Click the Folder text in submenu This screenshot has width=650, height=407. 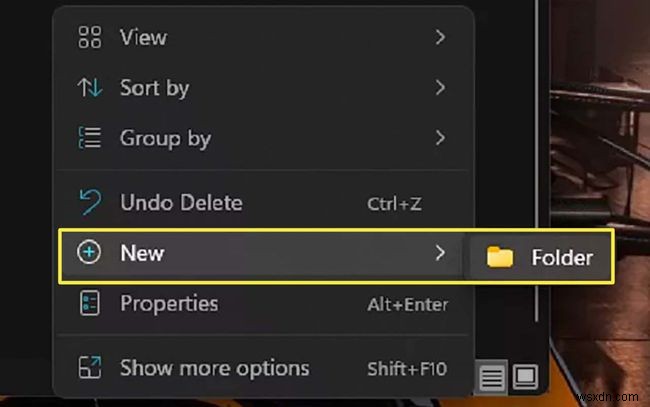coord(562,258)
